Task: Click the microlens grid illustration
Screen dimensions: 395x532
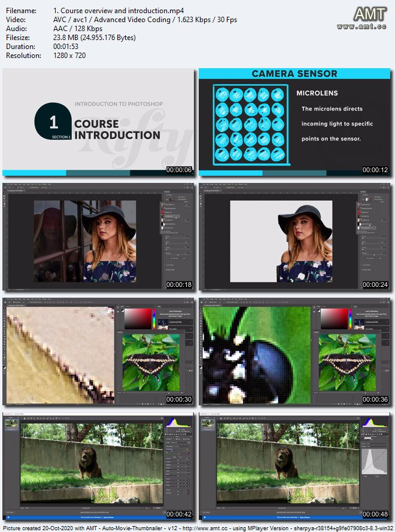Action: click(251, 125)
